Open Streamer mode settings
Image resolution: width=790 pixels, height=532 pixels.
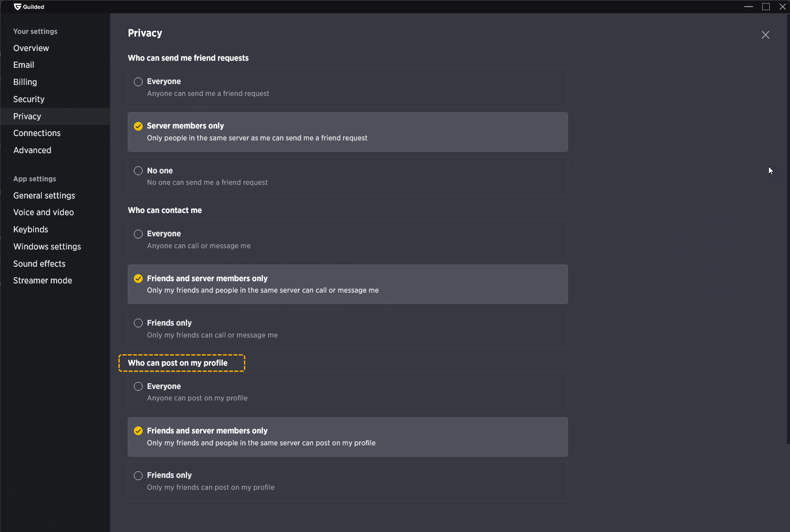click(x=55, y=280)
